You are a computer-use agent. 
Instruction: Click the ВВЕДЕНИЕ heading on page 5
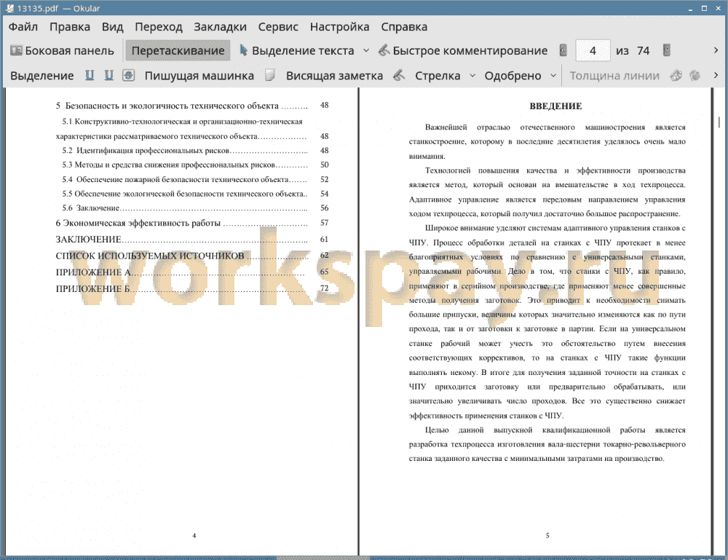555,106
